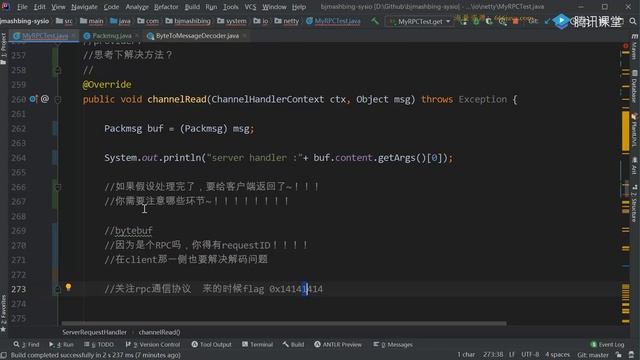This screenshot has height=360, width=640.
Task: Open the PlantUML tool window
Action: click(635, 130)
